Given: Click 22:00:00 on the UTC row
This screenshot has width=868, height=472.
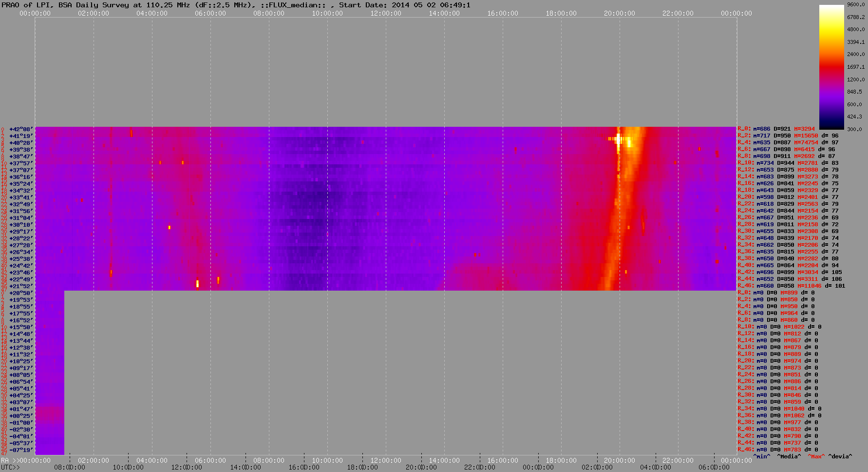Looking at the screenshot, I should (480, 467).
